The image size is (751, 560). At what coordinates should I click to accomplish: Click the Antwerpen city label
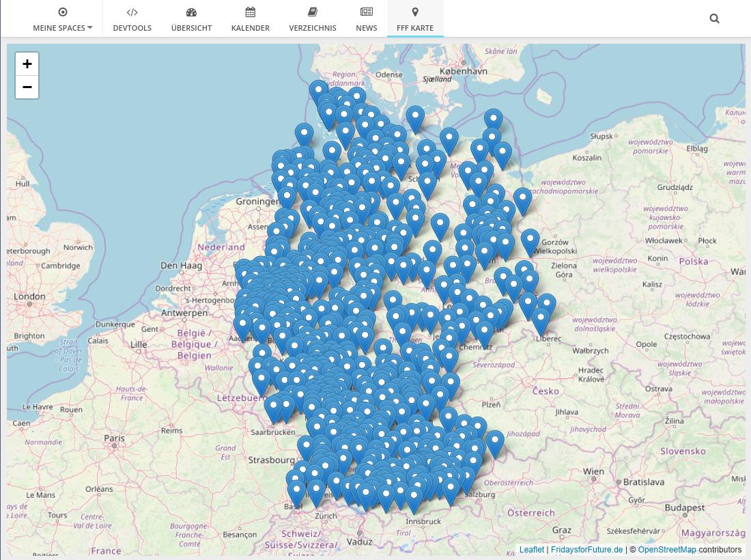(184, 313)
